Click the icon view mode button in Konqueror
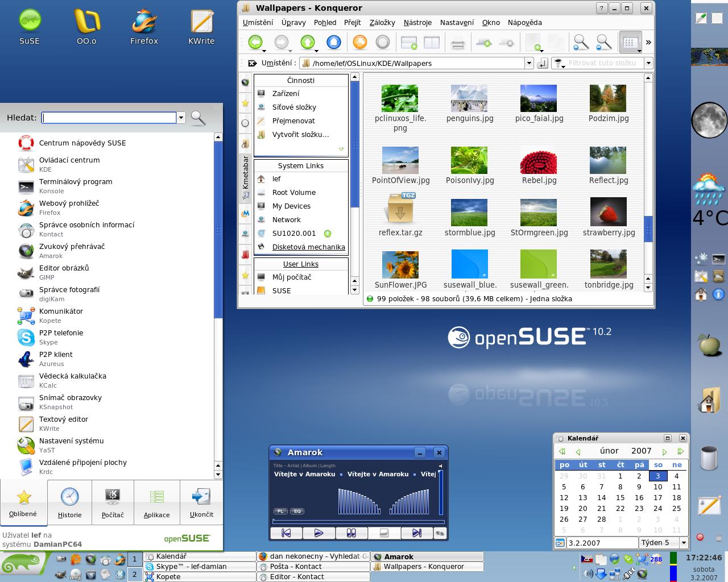Screen dimensions: 728x582 pos(630,42)
